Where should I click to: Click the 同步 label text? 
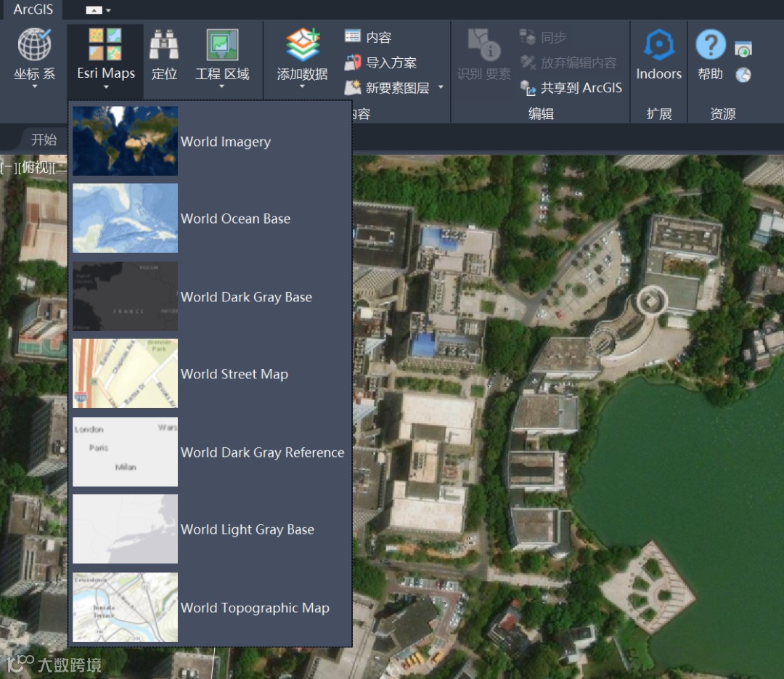(x=553, y=37)
